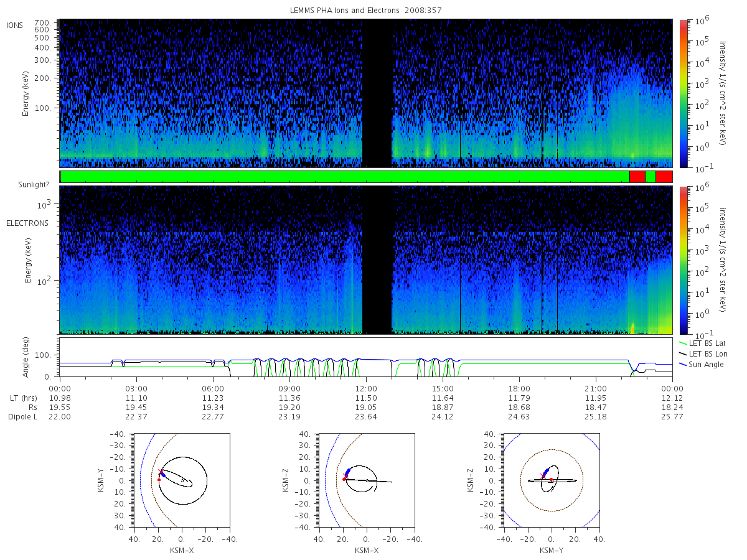
Task: Click the Dipole L row label
Action: 22,416
